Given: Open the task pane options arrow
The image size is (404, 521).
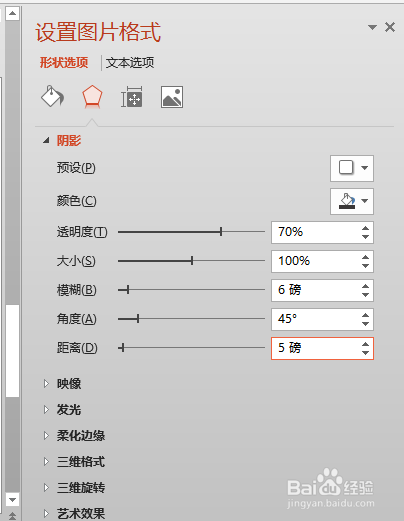Looking at the screenshot, I should pyautogui.click(x=372, y=27).
